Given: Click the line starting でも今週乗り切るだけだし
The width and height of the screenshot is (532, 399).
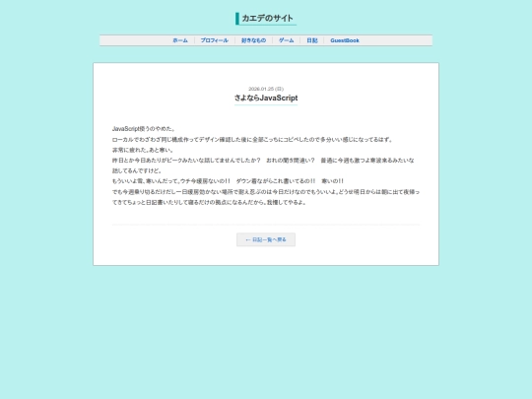Looking at the screenshot, I should pos(266,192).
